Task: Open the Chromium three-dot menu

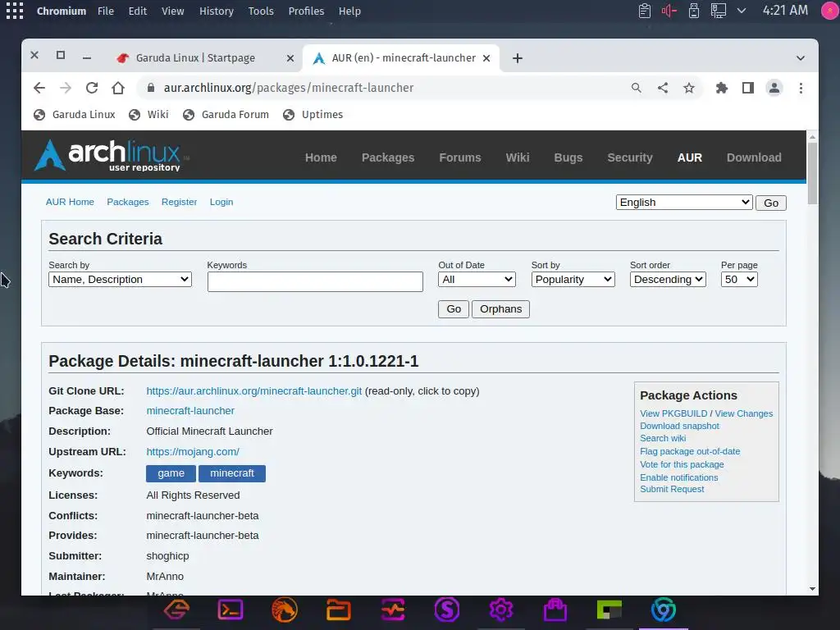Action: coord(801,88)
